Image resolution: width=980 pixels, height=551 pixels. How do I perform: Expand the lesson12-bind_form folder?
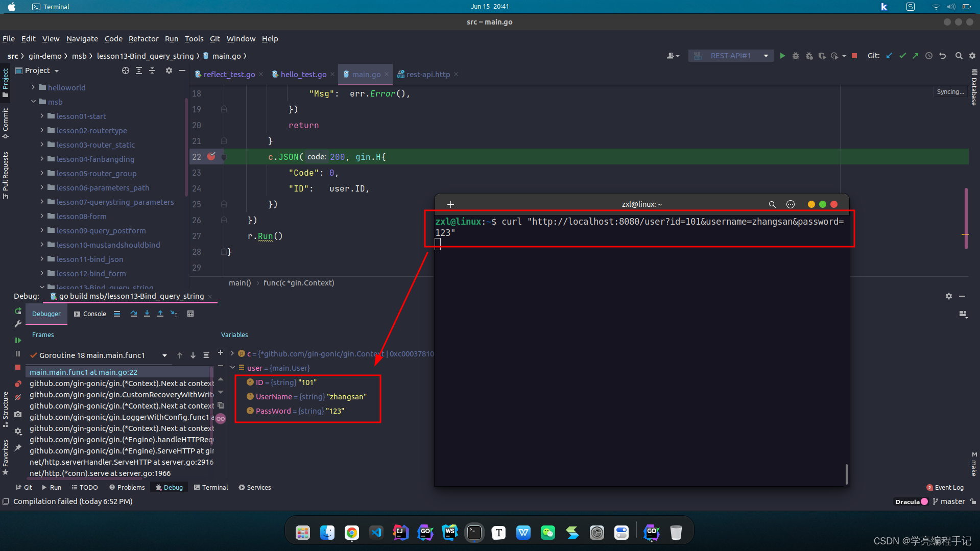[42, 273]
